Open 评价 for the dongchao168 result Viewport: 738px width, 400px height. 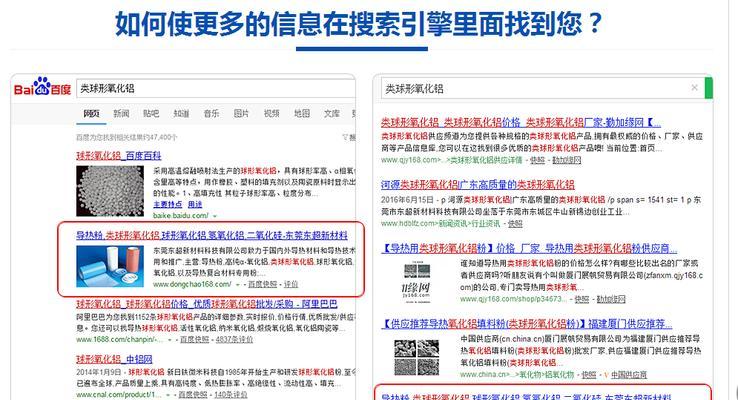pos(291,284)
